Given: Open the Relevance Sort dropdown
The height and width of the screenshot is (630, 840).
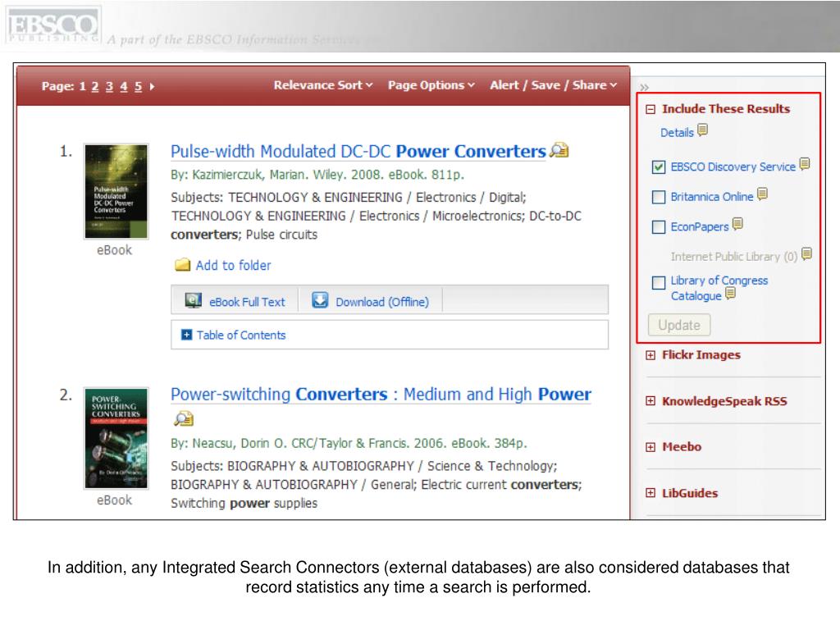Looking at the screenshot, I should click(323, 85).
